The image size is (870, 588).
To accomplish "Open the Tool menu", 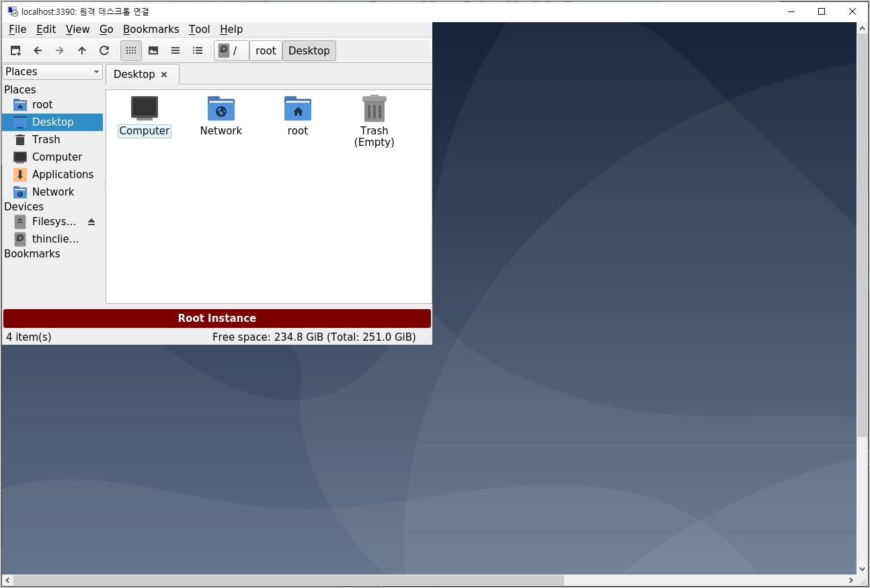I will click(199, 29).
